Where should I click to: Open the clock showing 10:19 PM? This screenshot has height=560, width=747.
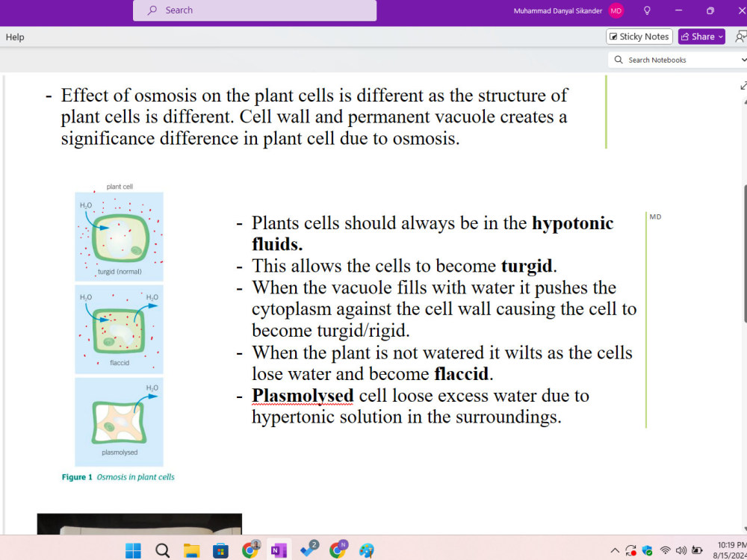pyautogui.click(x=731, y=550)
